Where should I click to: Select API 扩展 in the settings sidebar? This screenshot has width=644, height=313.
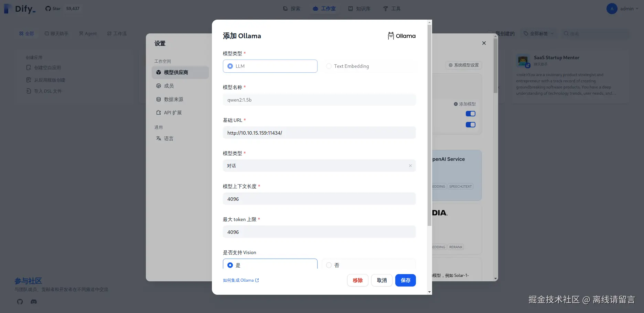[x=180, y=113]
